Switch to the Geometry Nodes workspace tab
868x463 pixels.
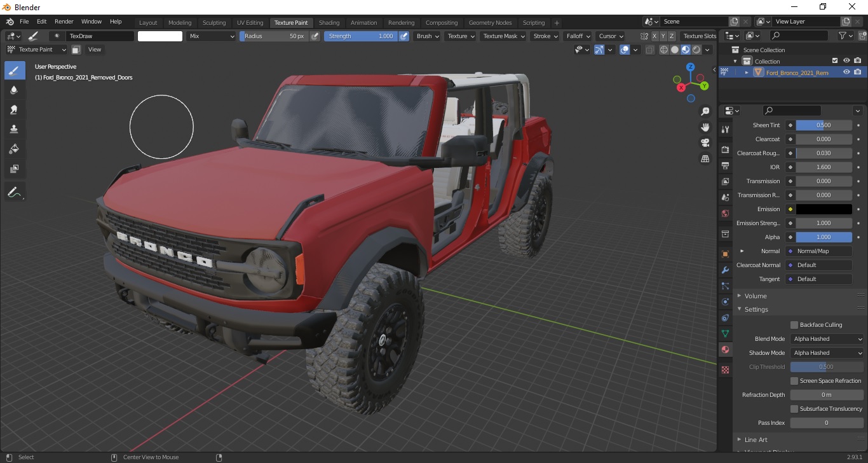coord(490,22)
